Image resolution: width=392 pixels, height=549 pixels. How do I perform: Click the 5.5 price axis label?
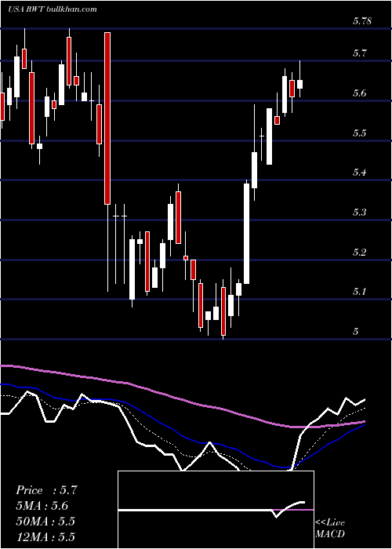click(360, 133)
